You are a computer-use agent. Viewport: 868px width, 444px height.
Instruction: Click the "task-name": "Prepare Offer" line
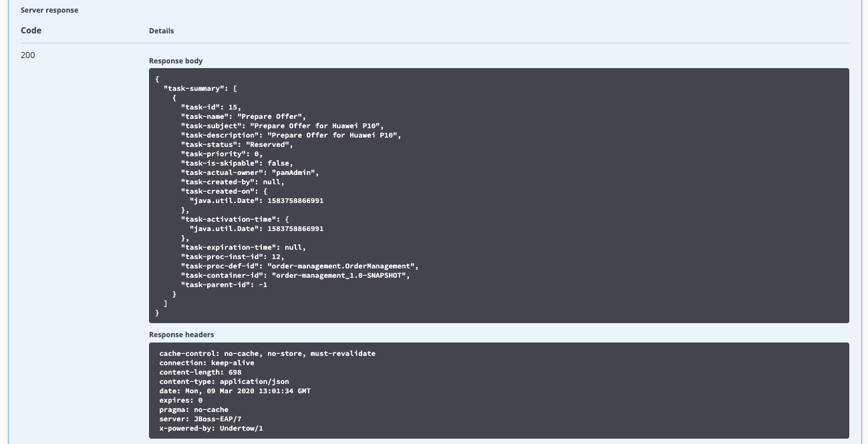[243, 116]
